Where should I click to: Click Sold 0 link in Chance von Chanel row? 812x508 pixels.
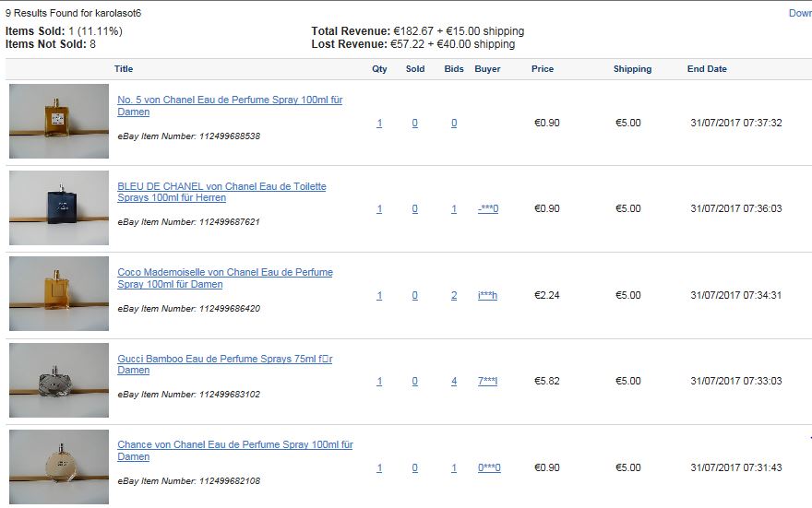(415, 467)
